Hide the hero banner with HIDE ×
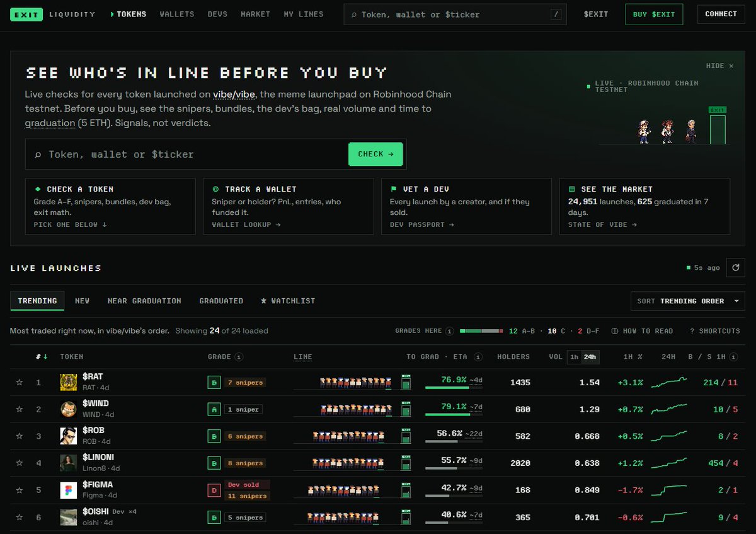Viewport: 756px width, 534px height. click(x=719, y=66)
